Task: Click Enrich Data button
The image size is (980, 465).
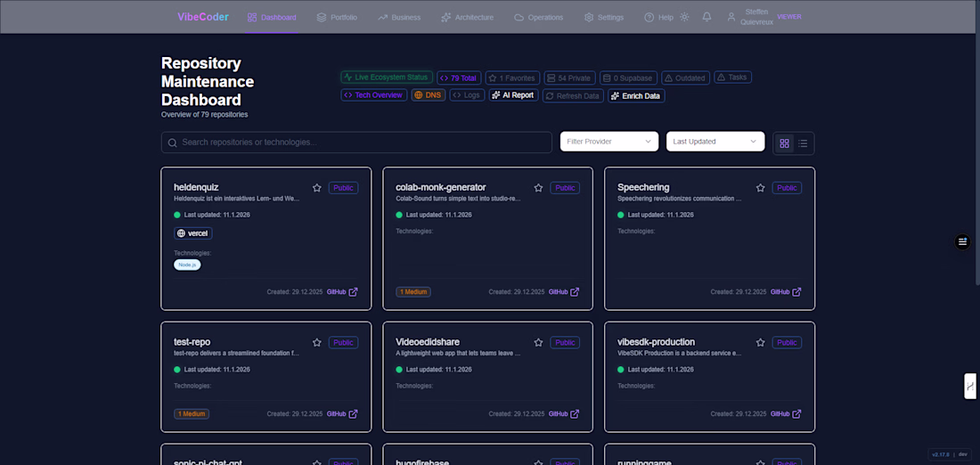Action: tap(636, 95)
